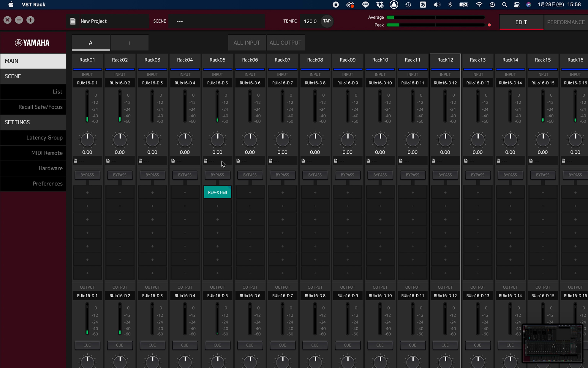The height and width of the screenshot is (368, 588).
Task: Click the red peak clip indicator
Action: [489, 25]
